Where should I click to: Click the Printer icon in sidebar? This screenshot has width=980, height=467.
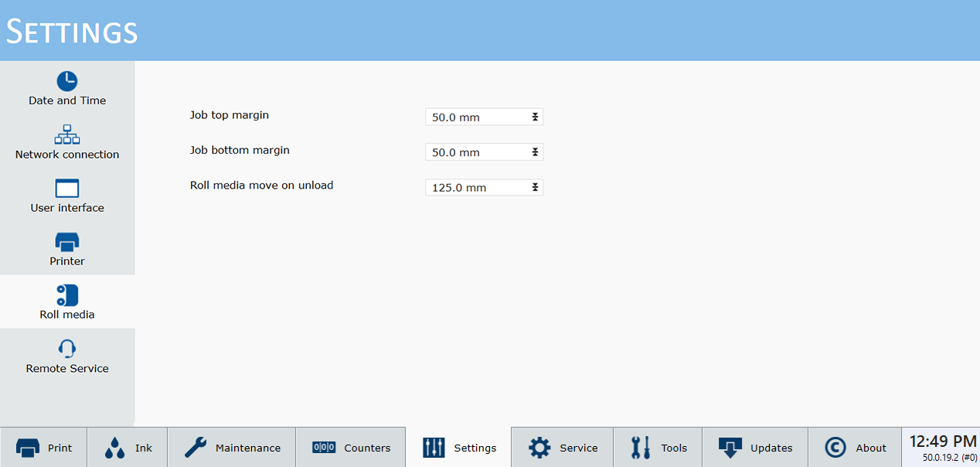[x=67, y=242]
